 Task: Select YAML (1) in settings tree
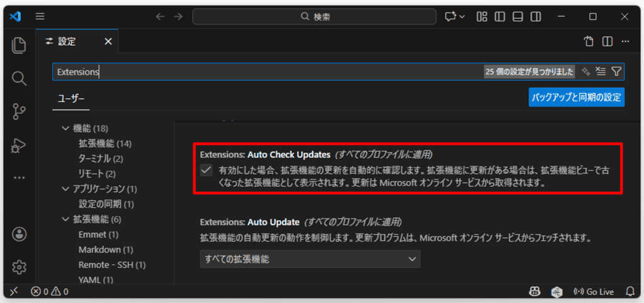[96, 280]
